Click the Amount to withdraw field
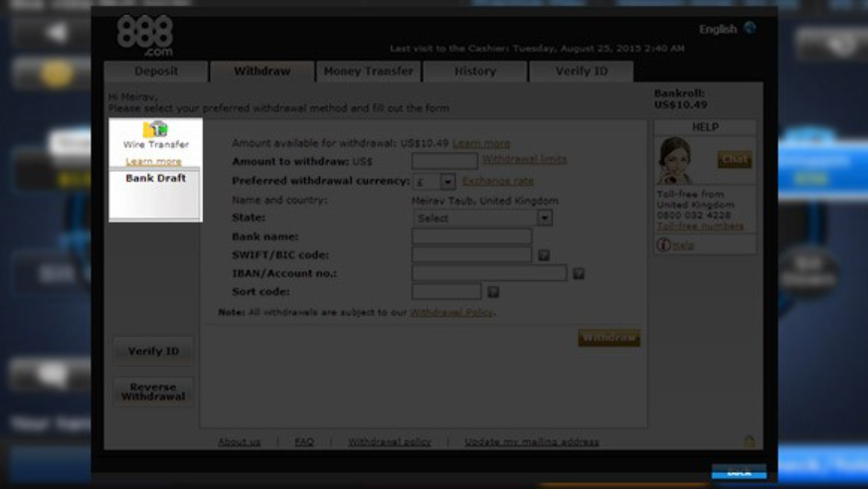Image resolution: width=868 pixels, height=489 pixels. point(444,161)
